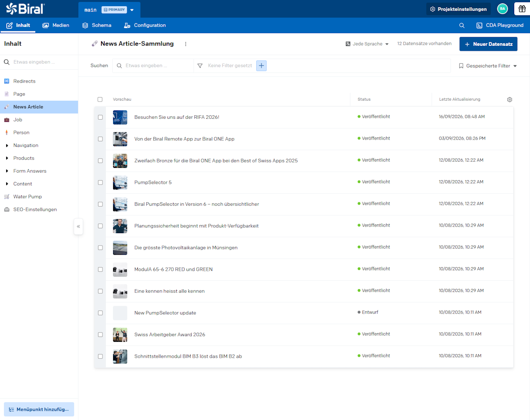Viewport: 530px width, 420px height.
Task: Select all rows with header checkbox
Action: pyautogui.click(x=100, y=99)
